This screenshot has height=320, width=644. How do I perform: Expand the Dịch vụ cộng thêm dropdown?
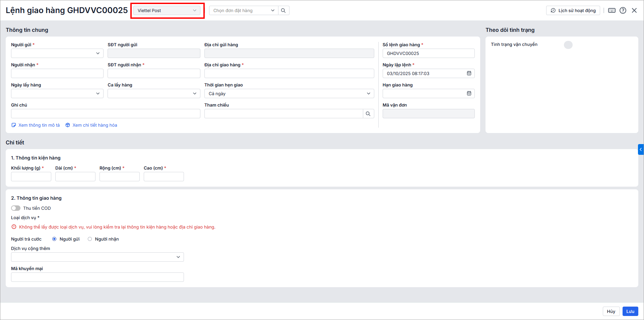point(97,257)
